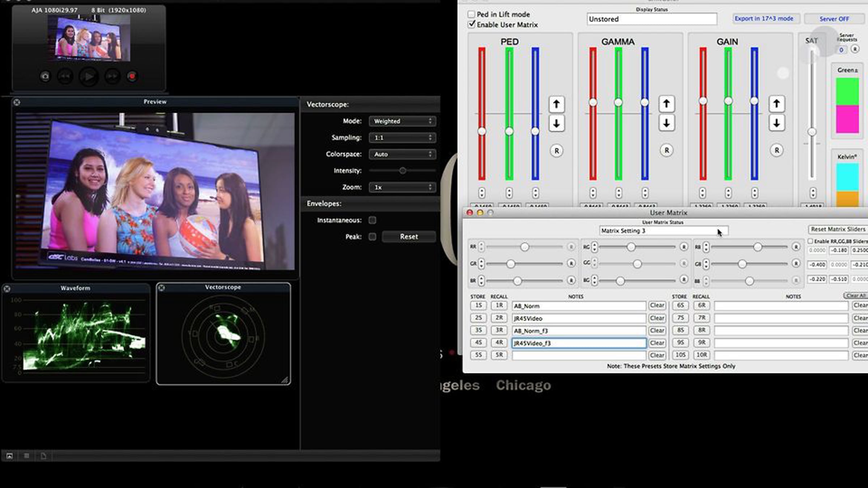Click the rewind button in the AJA player
The image size is (868, 488).
tap(65, 76)
